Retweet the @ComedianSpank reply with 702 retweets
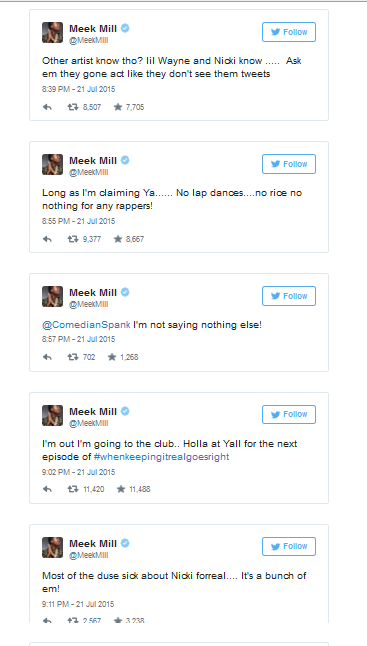Screen dimensions: 367x646 point(73,357)
